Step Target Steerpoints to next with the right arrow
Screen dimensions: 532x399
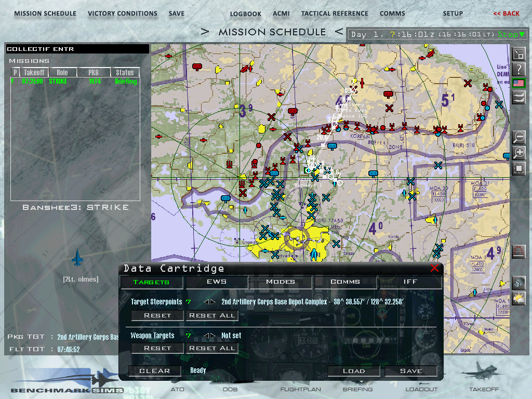click(212, 302)
